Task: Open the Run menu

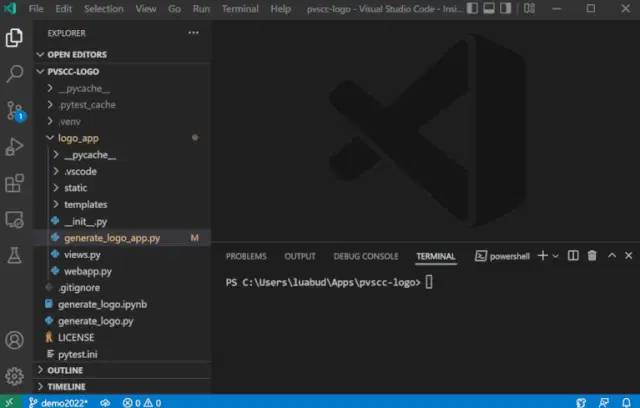Action: (201, 9)
